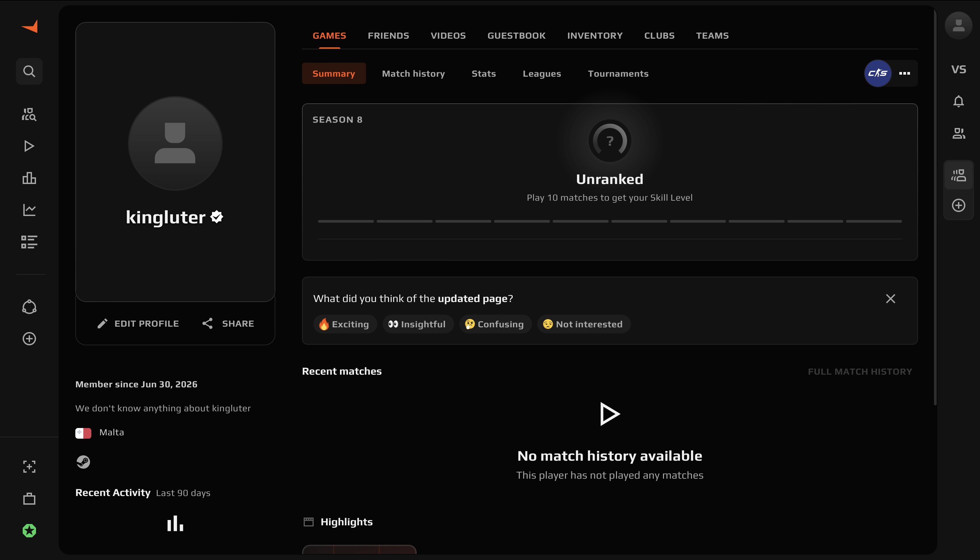Viewport: 980px width, 560px height.
Task: Click the Steam account icon
Action: 83,462
